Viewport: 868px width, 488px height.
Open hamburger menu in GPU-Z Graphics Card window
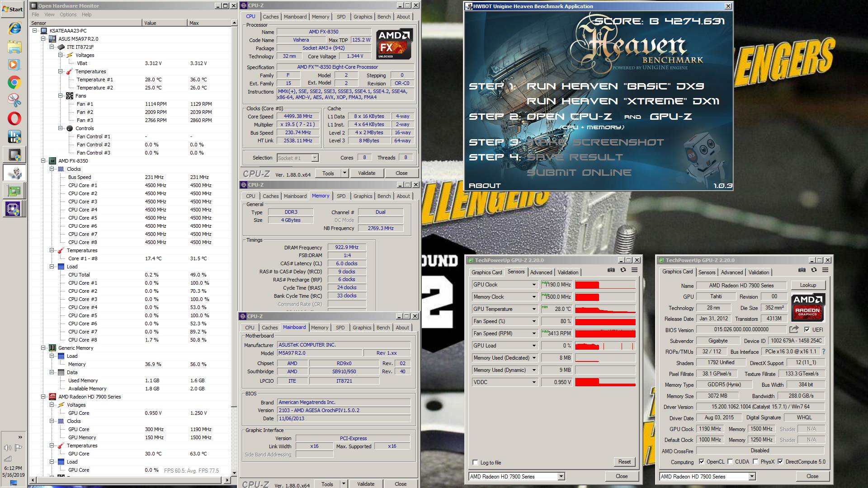[825, 270]
